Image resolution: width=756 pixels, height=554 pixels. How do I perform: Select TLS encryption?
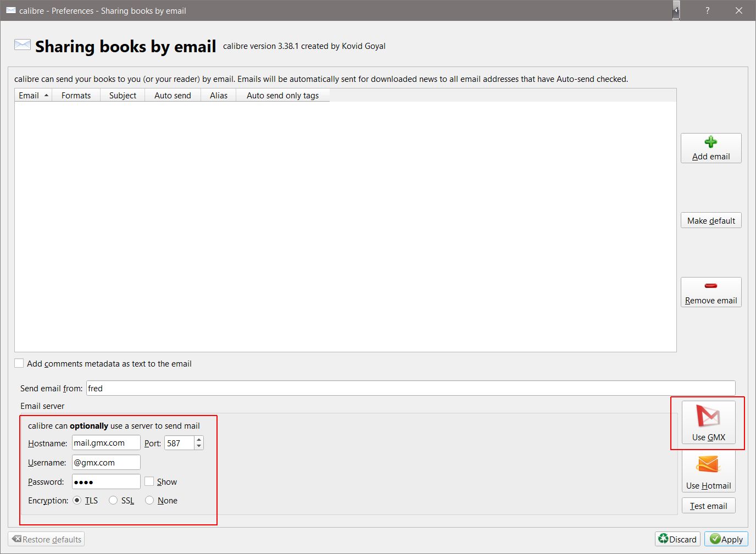(77, 500)
